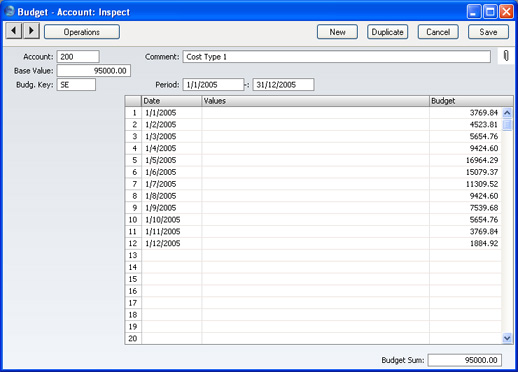Click the Values cell in row 5
Image resolution: width=518 pixels, height=372 pixels.
(x=315, y=160)
